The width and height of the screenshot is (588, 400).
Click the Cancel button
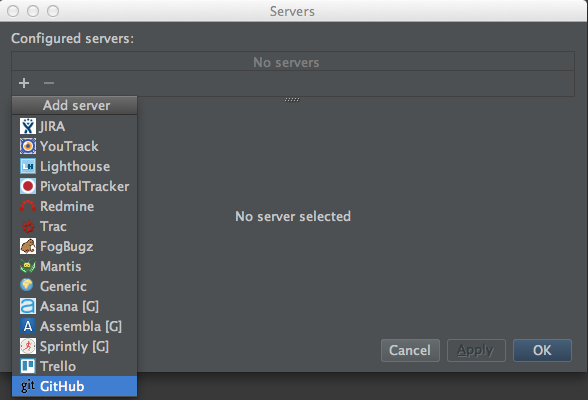[x=410, y=351]
